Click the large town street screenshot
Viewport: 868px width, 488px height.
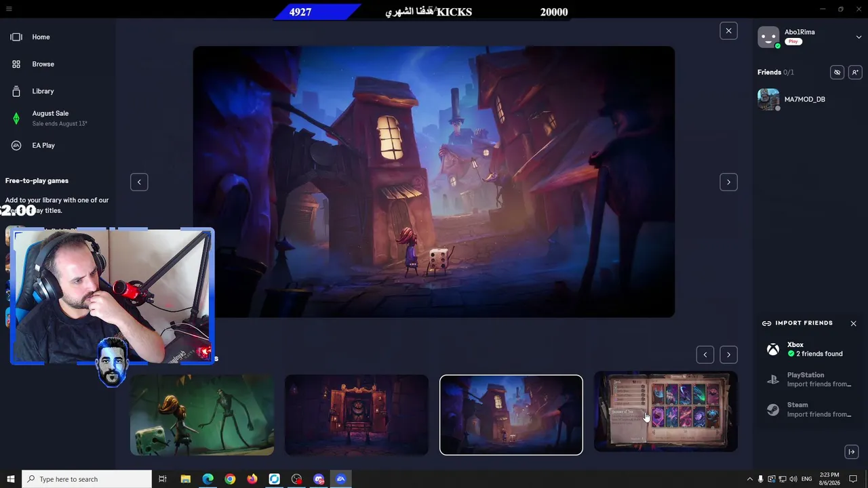click(x=434, y=182)
